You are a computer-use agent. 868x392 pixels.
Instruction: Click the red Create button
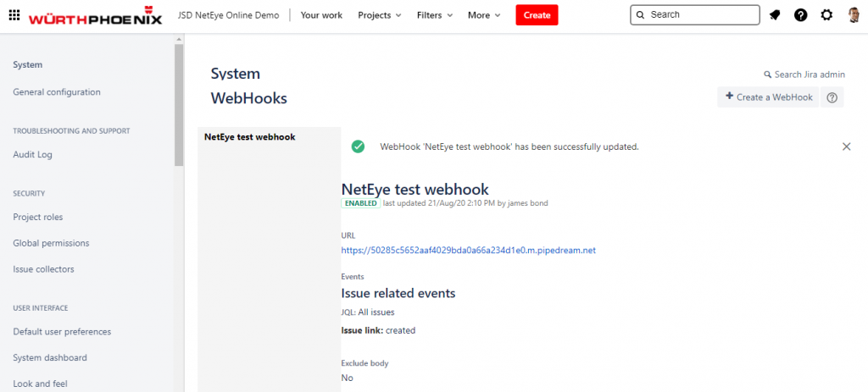coord(537,15)
